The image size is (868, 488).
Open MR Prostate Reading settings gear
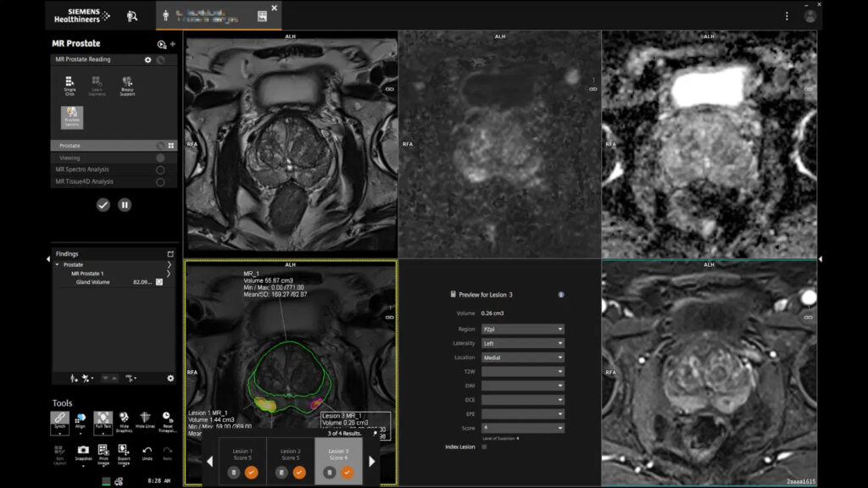[147, 59]
